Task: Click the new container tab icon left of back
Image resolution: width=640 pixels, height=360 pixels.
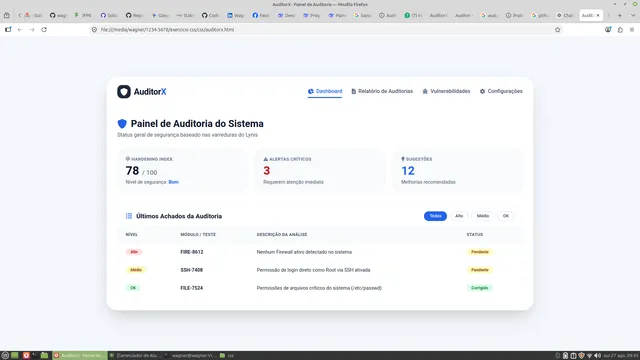Action: [x=8, y=29]
